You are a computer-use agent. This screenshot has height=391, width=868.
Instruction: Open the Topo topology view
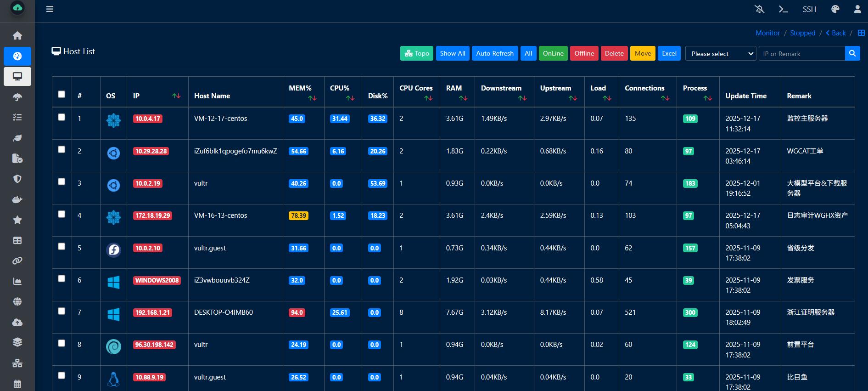click(417, 53)
